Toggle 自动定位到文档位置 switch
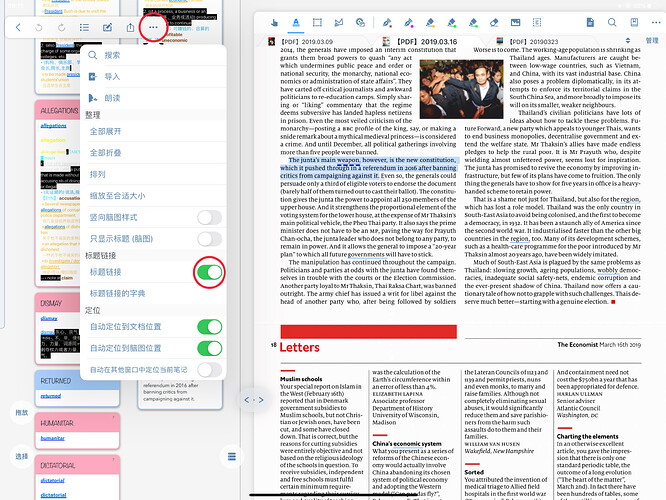Screen dimensions: 666x500 209,327
